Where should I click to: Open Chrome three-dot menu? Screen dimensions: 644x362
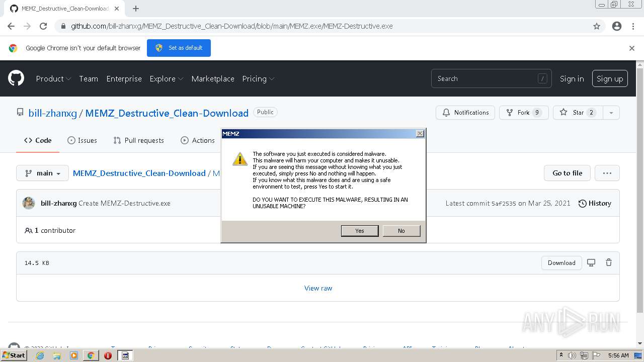pos(633,26)
